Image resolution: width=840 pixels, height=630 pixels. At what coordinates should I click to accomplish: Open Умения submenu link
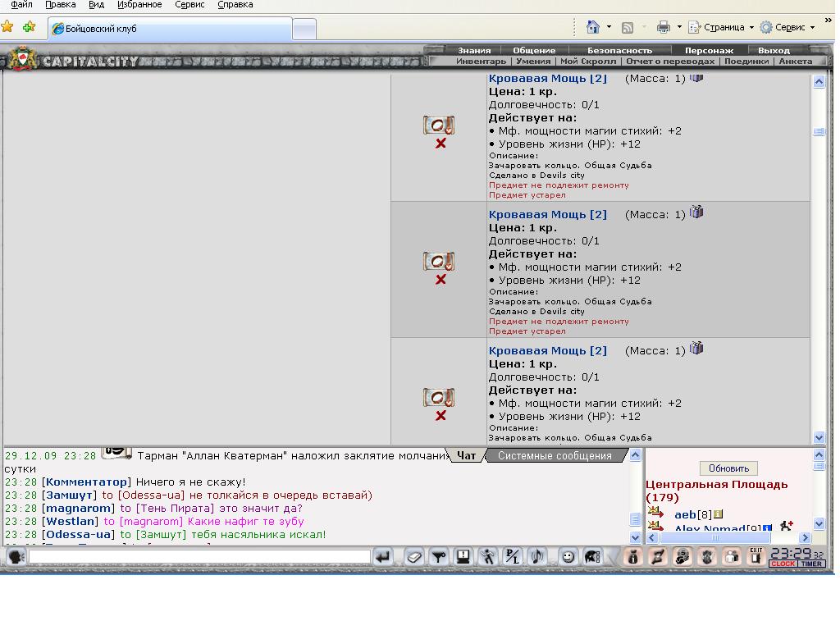click(x=533, y=61)
